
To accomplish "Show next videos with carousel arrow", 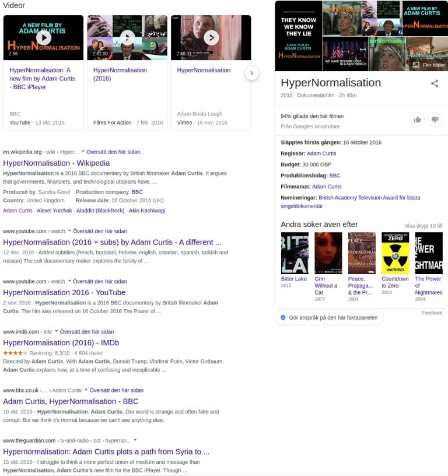I will 251,73.
